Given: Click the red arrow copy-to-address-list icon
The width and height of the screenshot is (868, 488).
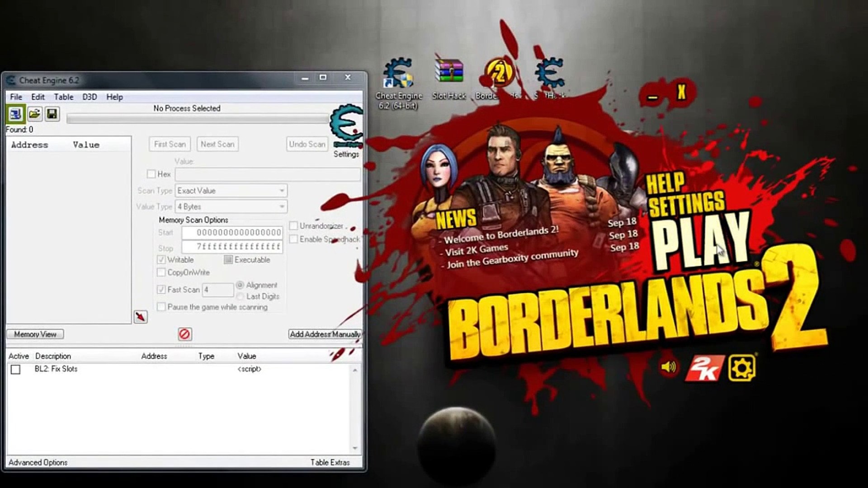Looking at the screenshot, I should (x=141, y=317).
